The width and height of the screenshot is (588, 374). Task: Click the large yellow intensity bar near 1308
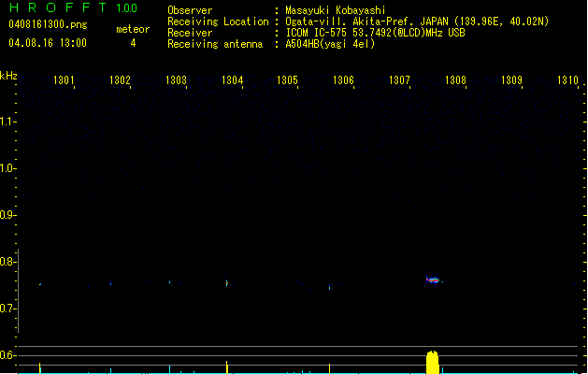coord(433,363)
